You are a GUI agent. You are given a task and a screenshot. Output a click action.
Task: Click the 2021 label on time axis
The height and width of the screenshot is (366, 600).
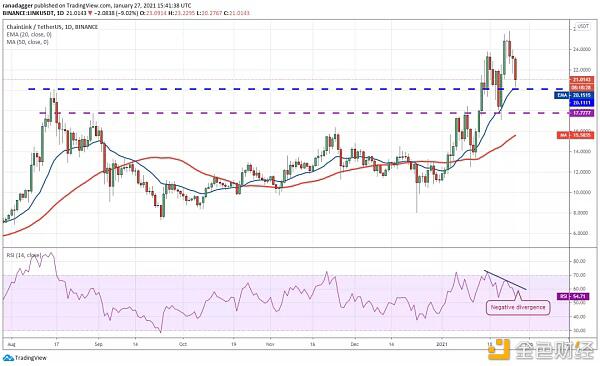tap(442, 344)
